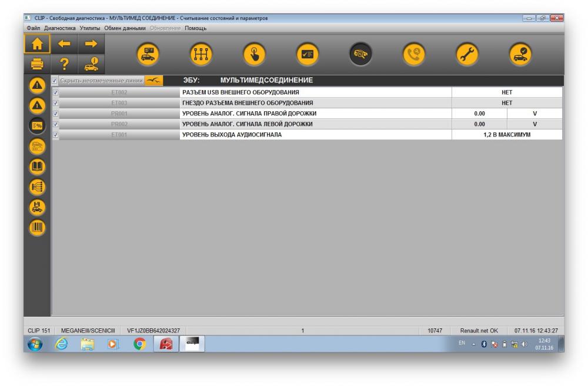Open the phone support icon
The image size is (588, 386).
tap(414, 54)
